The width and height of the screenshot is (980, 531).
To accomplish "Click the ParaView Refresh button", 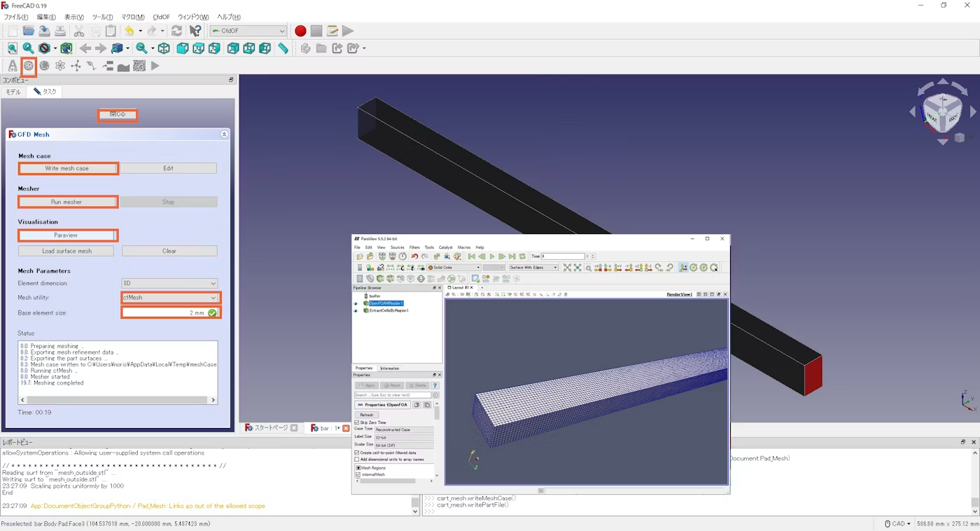I will (x=367, y=415).
